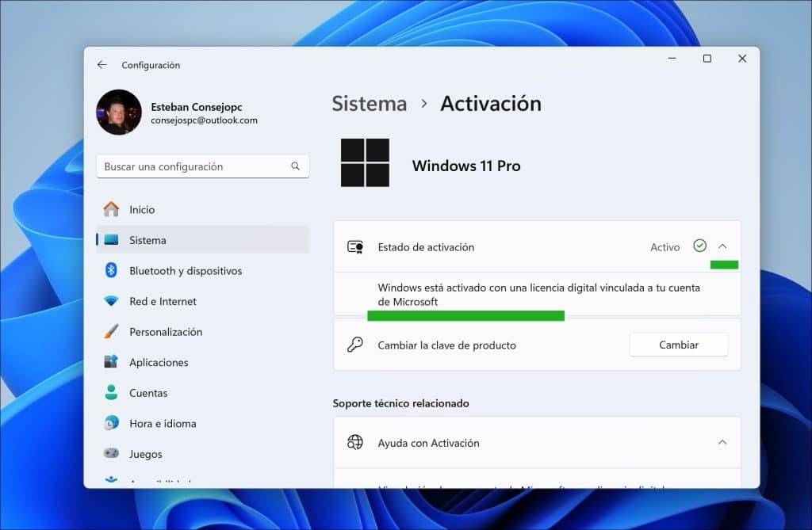Click the Wi-Fi icon for Red e Internet
Screen dimensions: 812x530
tap(111, 301)
